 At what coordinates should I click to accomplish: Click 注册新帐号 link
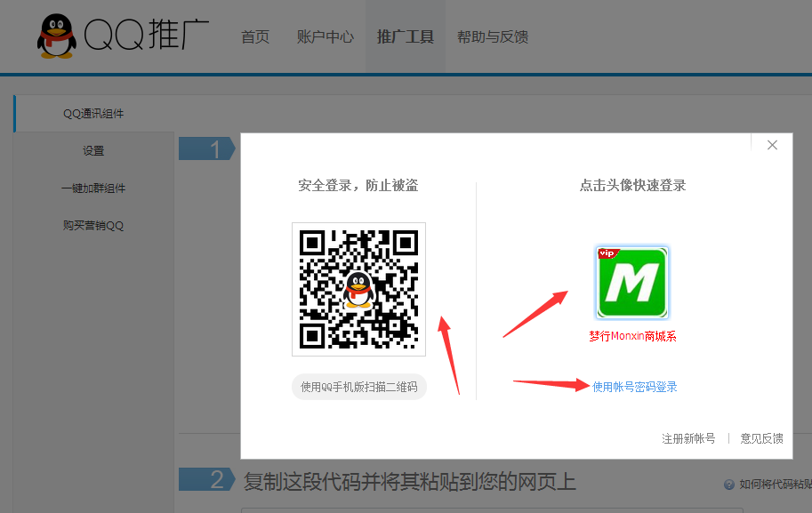coord(688,438)
